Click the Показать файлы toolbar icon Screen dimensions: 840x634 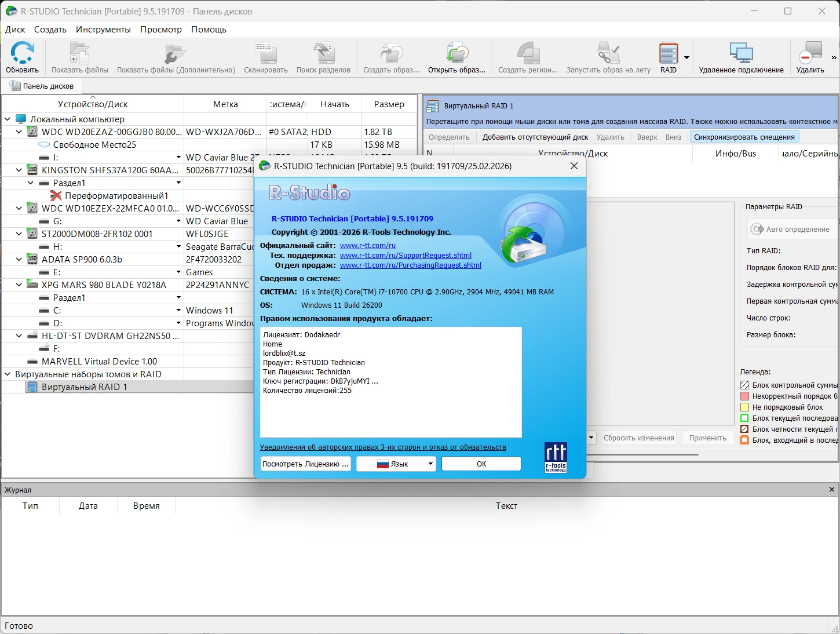click(x=79, y=53)
